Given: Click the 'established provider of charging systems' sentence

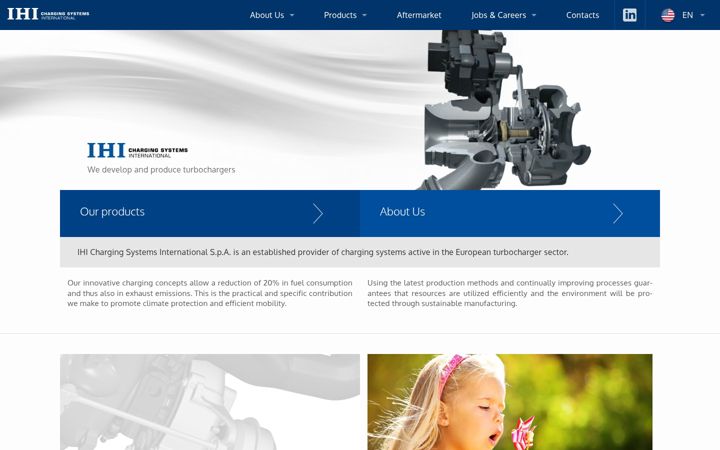Looking at the screenshot, I should point(322,252).
